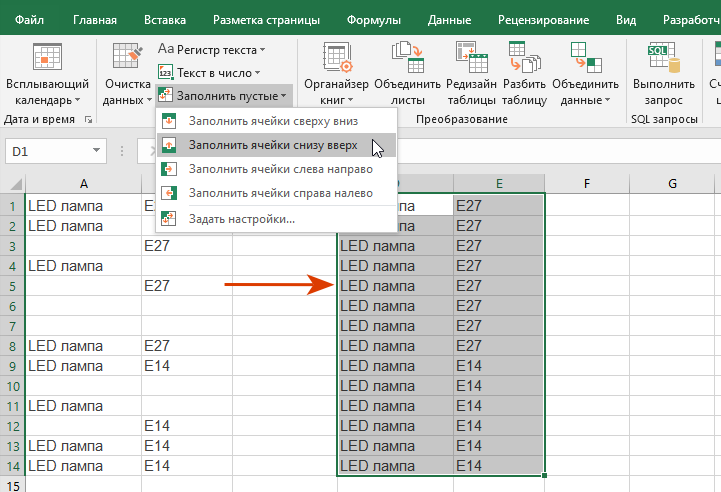Expand the Регистр текста dropdown
721x492 pixels.
pos(212,49)
